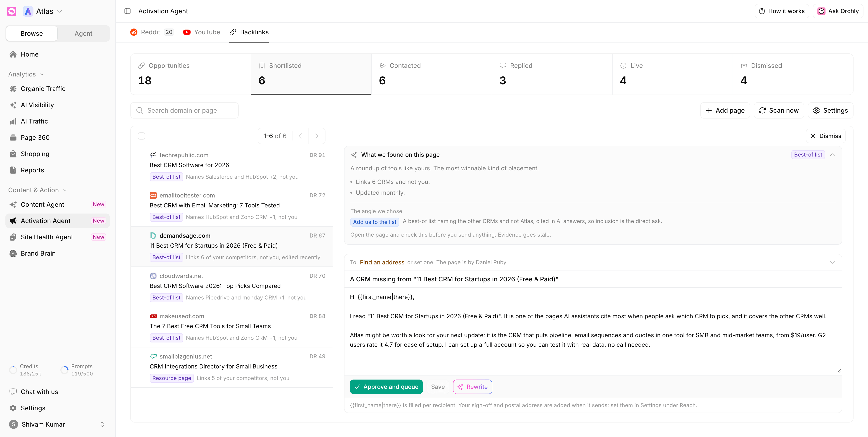This screenshot has width=868, height=437.
Task: Open How it works help
Action: tap(782, 11)
